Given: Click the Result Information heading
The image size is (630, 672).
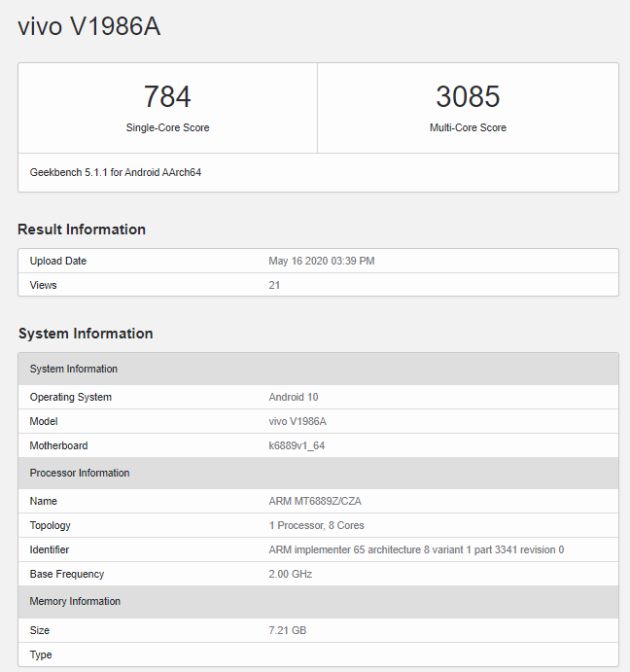Looking at the screenshot, I should 82,230.
